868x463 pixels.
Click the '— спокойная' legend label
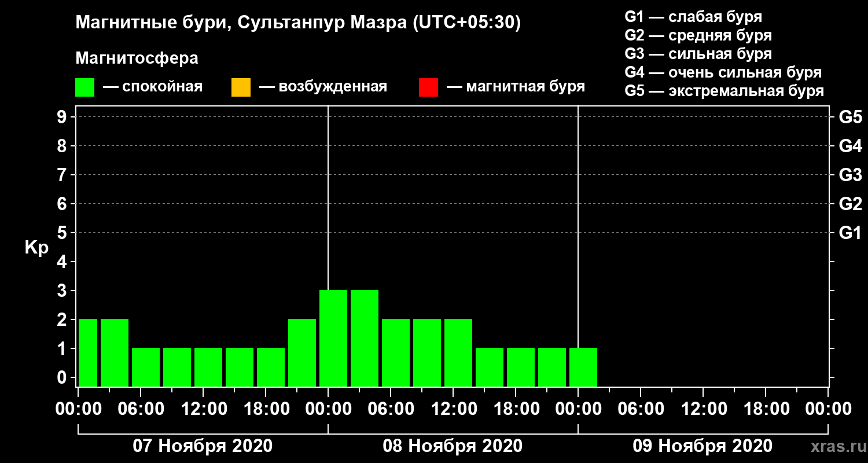point(153,87)
